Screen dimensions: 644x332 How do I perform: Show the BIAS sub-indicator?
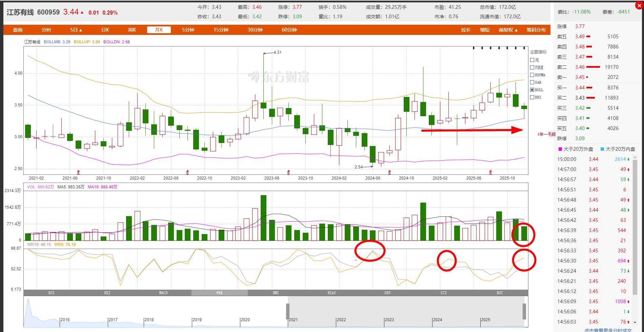tap(331, 293)
